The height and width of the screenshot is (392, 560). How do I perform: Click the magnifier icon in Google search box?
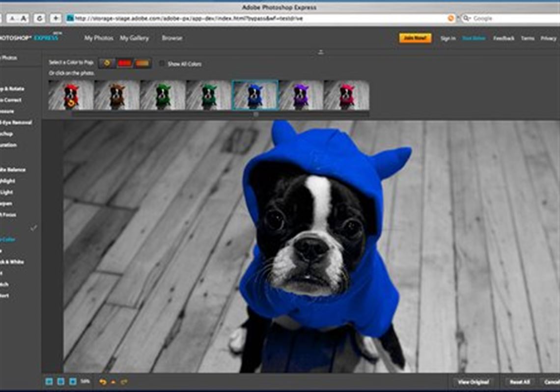pos(466,19)
